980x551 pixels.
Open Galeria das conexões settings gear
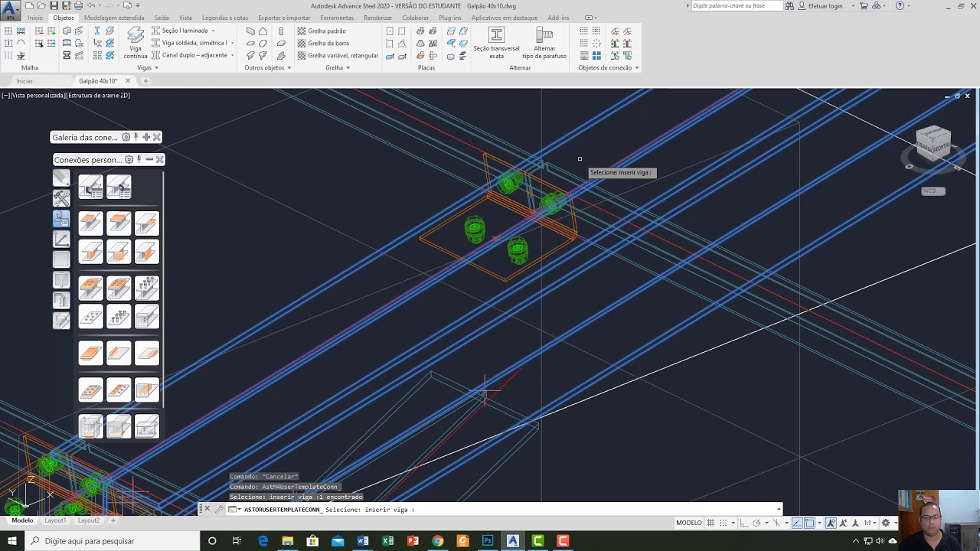point(126,137)
